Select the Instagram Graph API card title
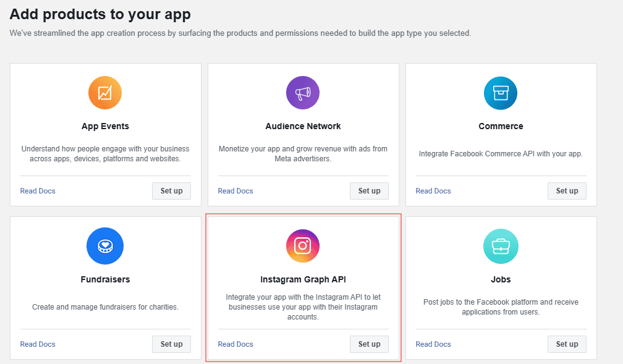Screen dimensions: 623x364 (303, 279)
